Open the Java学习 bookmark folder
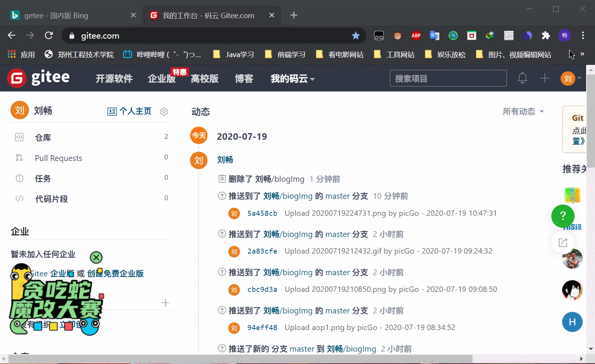The image size is (595, 364). coord(234,54)
